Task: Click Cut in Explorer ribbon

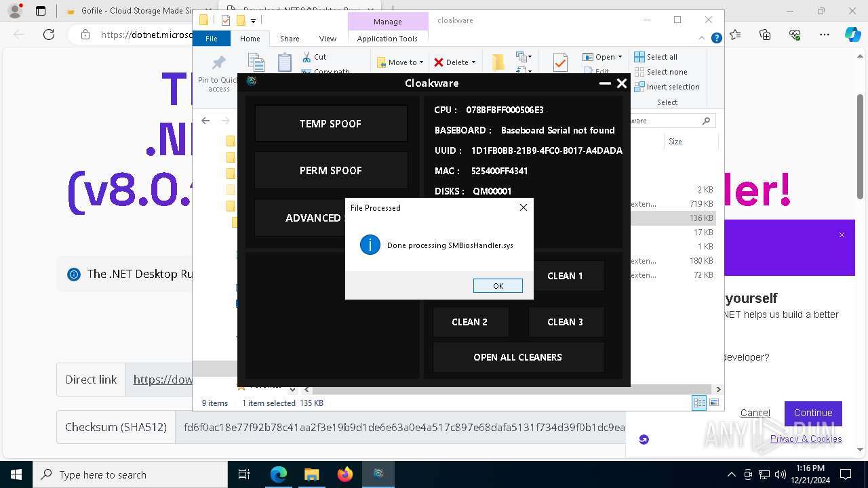Action: [314, 57]
